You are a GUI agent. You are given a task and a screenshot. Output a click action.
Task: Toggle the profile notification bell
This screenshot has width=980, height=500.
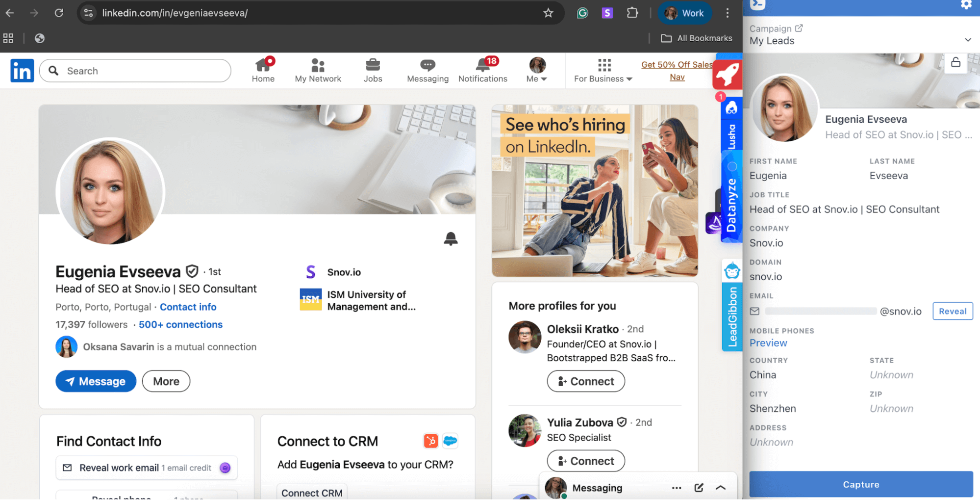pos(451,238)
